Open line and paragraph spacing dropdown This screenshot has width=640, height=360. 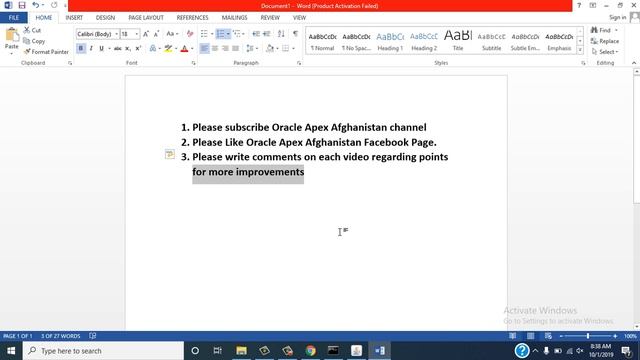click(252, 49)
